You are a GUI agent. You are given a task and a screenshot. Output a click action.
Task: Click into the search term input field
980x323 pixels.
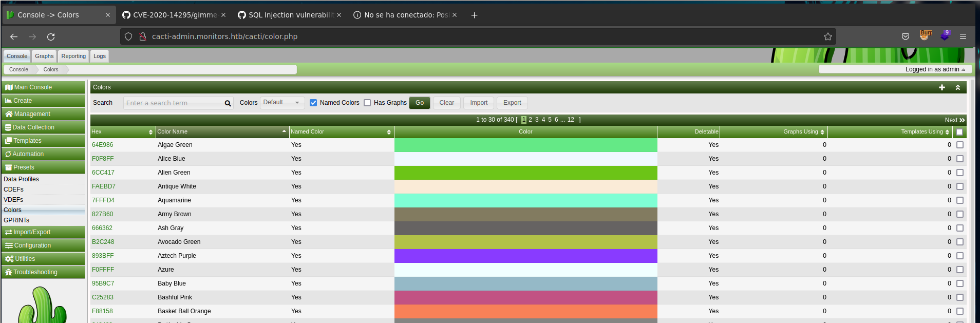point(173,103)
